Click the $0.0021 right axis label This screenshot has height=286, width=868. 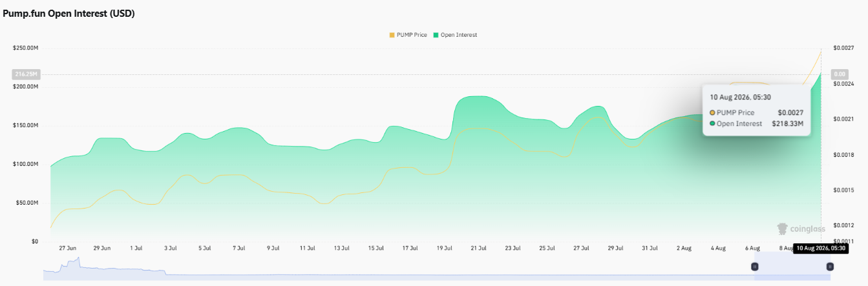[844, 119]
